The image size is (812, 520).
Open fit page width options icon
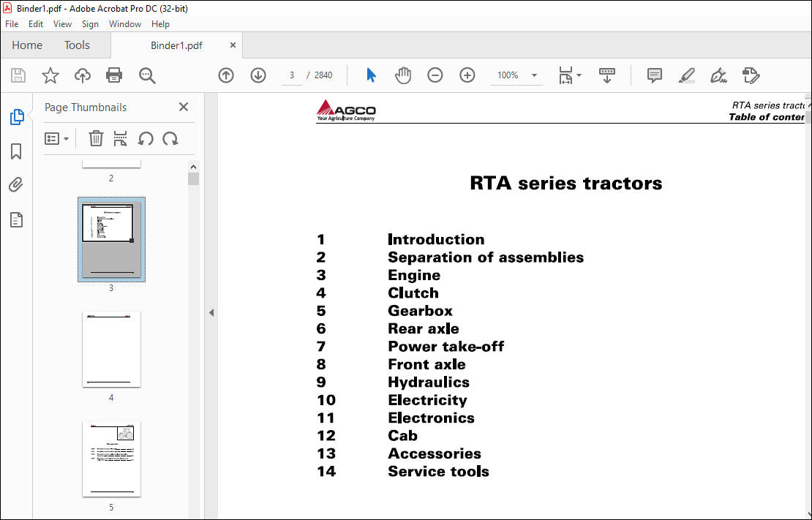click(570, 75)
